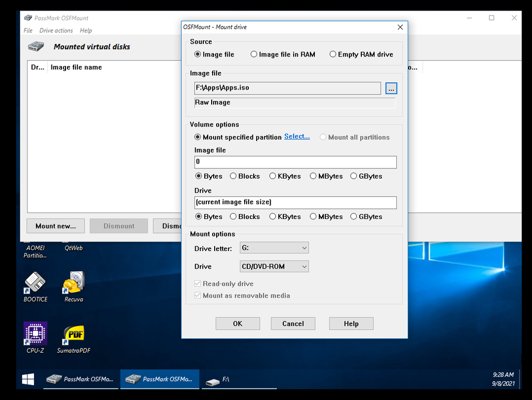Set image file offset unit to MBytes
This screenshot has width=532, height=400.
pos(326,176)
